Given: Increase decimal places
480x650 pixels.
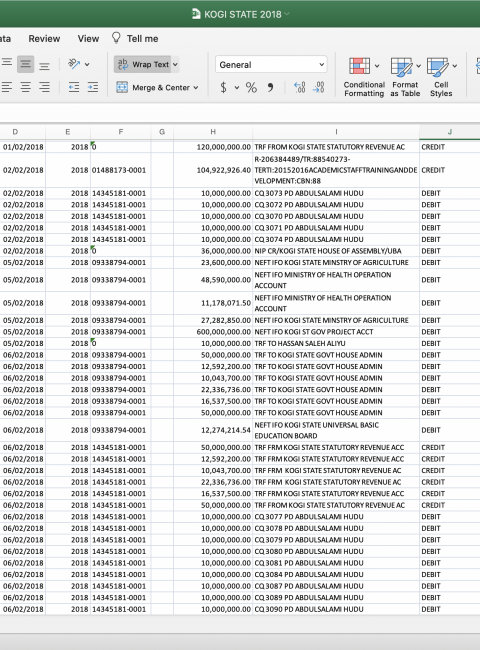Looking at the screenshot, I should coord(299,87).
